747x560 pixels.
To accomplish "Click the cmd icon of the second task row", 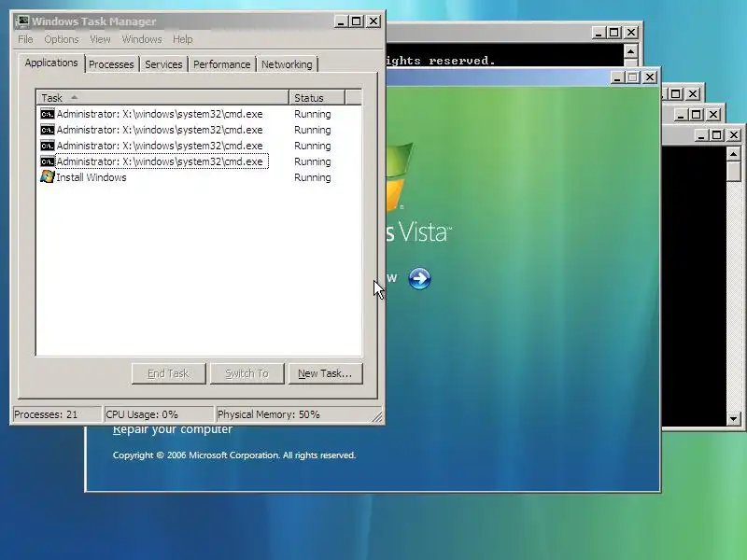I will click(x=48, y=130).
